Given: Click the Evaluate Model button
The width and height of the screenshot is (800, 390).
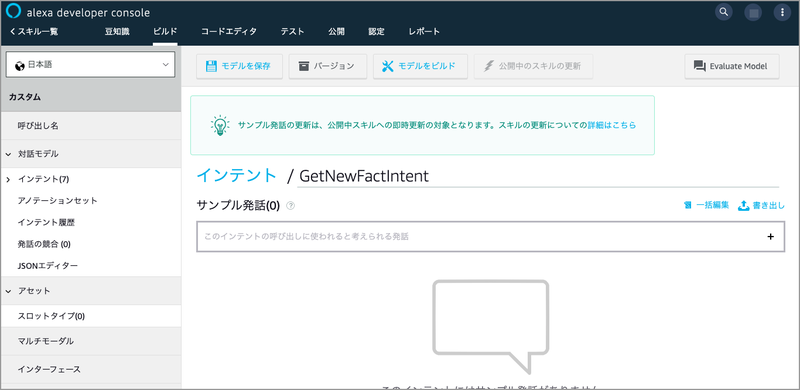Looking at the screenshot, I should click(x=732, y=66).
